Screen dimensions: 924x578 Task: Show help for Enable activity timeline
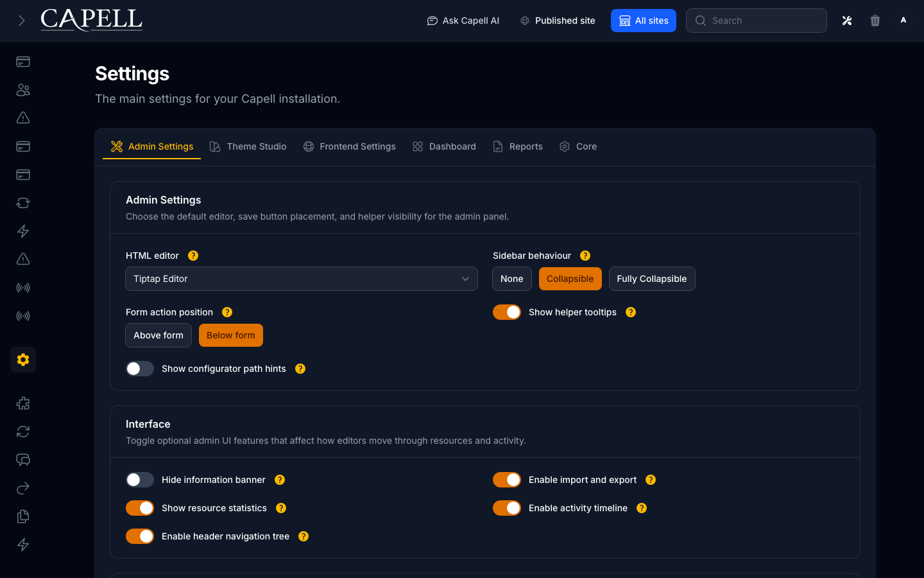tap(642, 508)
